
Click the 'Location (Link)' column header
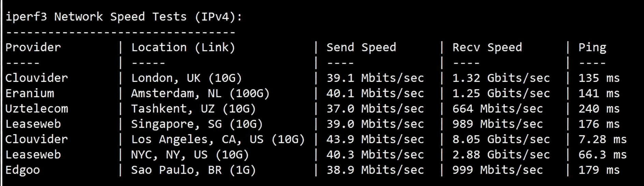click(183, 47)
